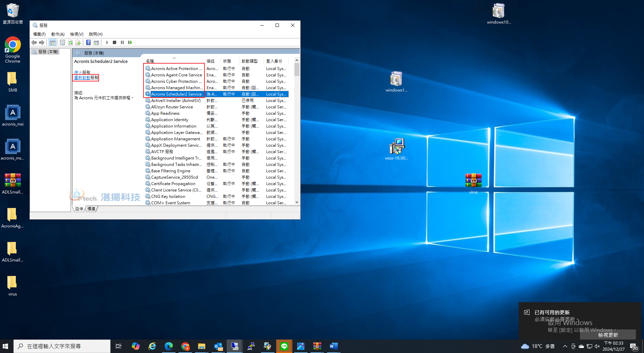Screen dimensions: 644x353
Task: Select App Readiness service row
Action: 217,113
